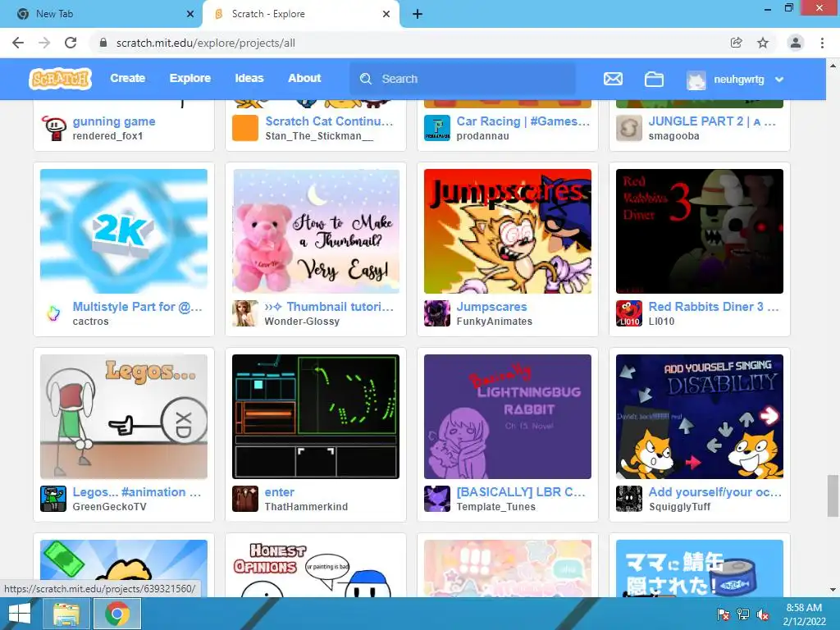Screen dimensions: 840x630
Task: Reload the page with the refresh icon
Action: (71, 43)
